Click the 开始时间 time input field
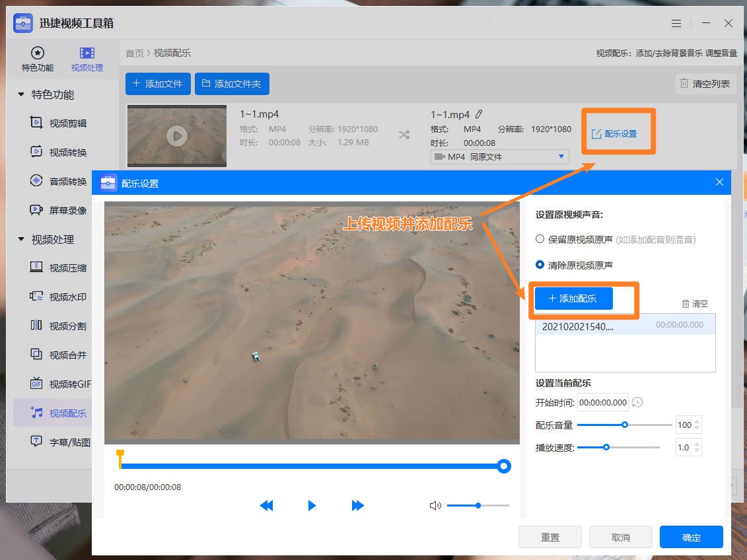Image resolution: width=747 pixels, height=560 pixels. [602, 402]
